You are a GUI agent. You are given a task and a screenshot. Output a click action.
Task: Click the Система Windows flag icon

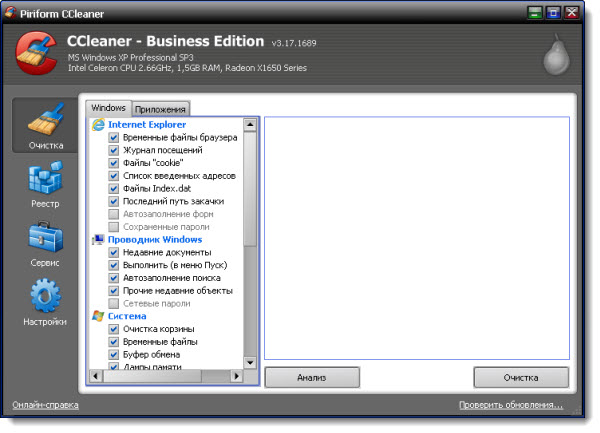(x=98, y=316)
